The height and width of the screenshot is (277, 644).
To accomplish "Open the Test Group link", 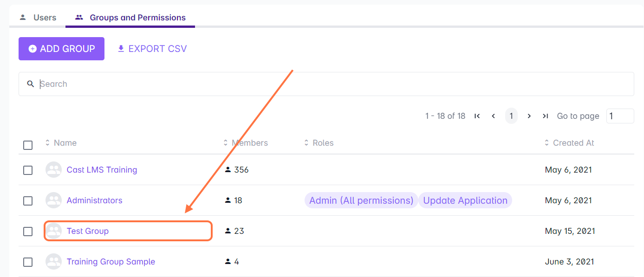I will click(88, 231).
